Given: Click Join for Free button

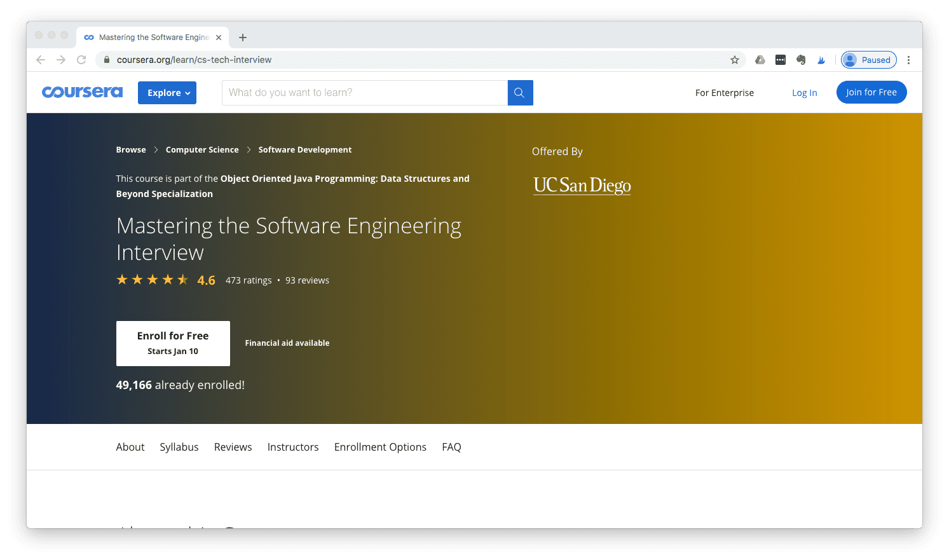Looking at the screenshot, I should (871, 92).
